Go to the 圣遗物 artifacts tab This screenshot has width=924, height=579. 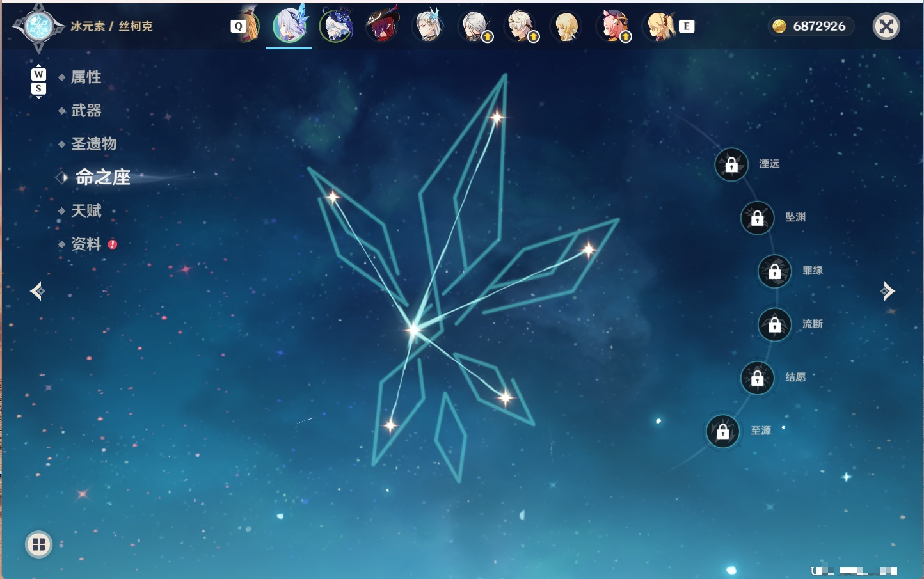coord(93,144)
